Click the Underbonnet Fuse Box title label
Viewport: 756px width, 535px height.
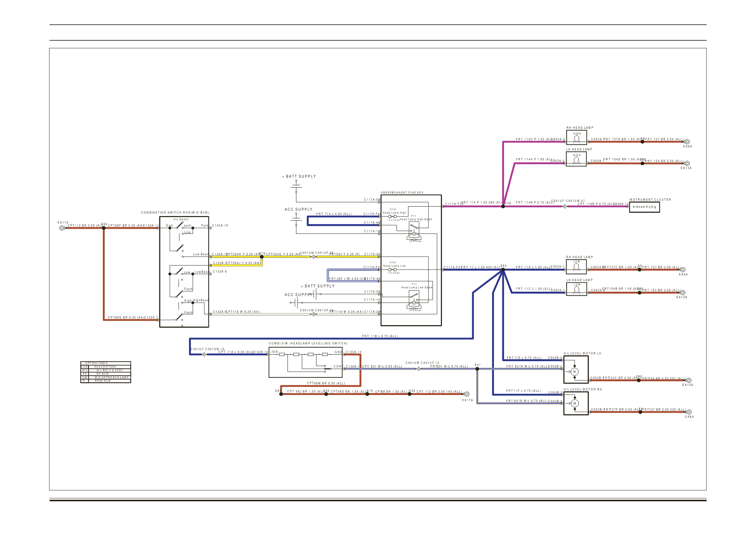pyautogui.click(x=402, y=193)
